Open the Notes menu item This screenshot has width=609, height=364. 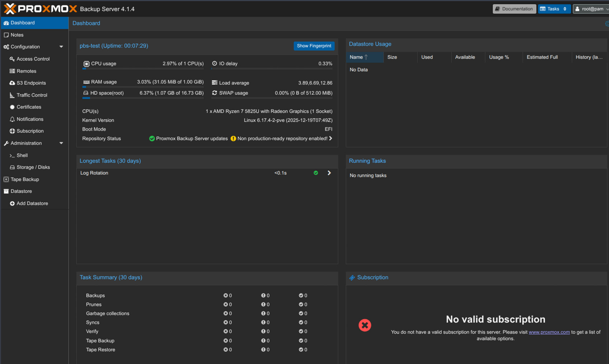point(17,35)
